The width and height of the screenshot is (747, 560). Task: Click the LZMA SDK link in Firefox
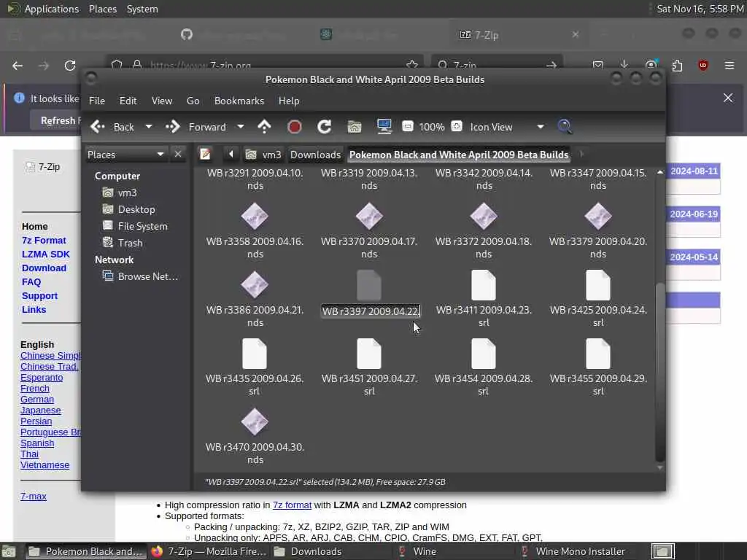point(46,254)
